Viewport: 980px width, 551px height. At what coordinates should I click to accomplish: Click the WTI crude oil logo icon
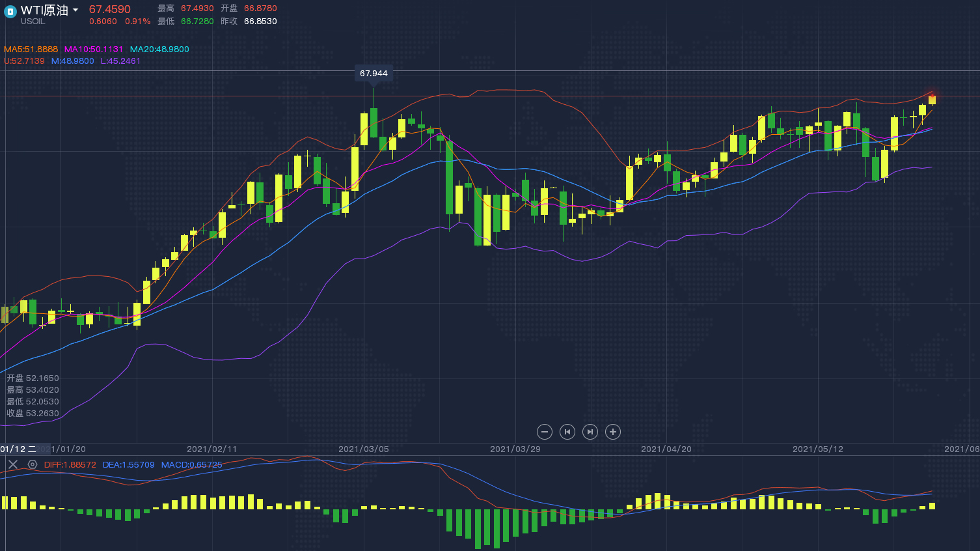tap(10, 12)
